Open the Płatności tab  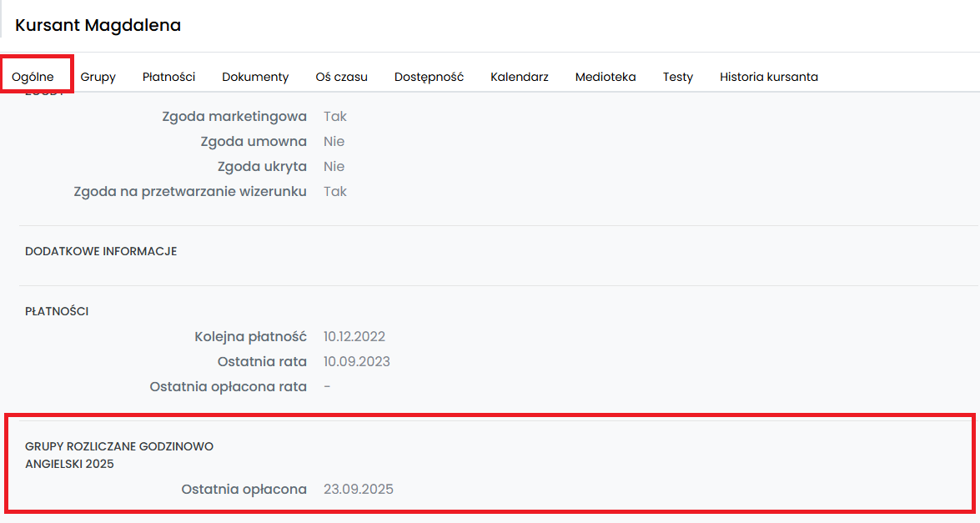tap(168, 77)
